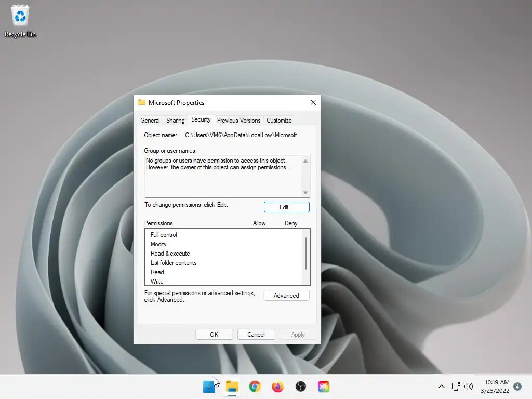Click the Modify permission row
The image size is (532, 399).
pyautogui.click(x=223, y=244)
